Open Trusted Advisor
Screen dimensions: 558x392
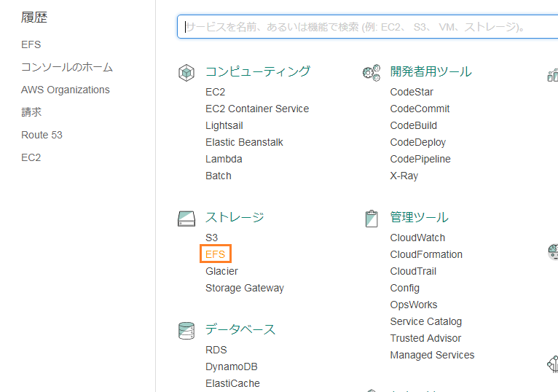point(425,338)
